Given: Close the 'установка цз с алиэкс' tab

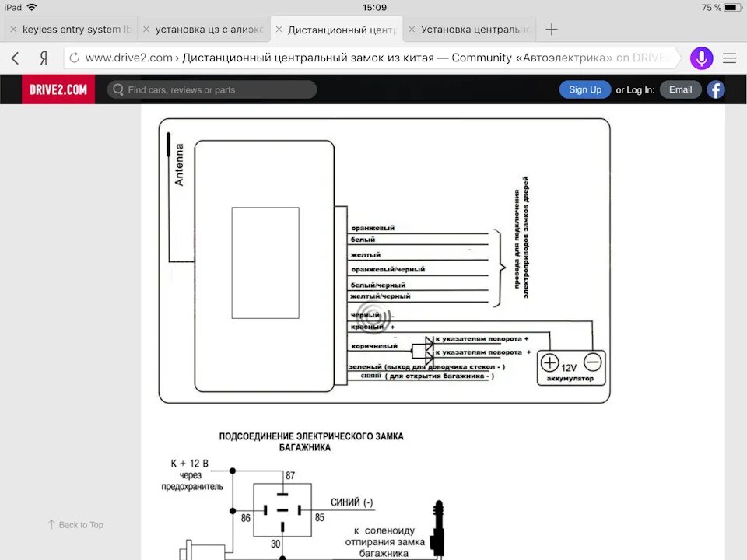Looking at the screenshot, I should (146, 30).
